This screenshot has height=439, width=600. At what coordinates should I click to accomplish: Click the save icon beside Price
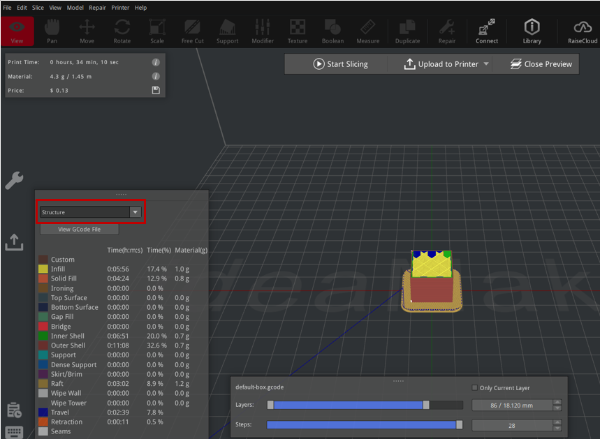pos(156,90)
